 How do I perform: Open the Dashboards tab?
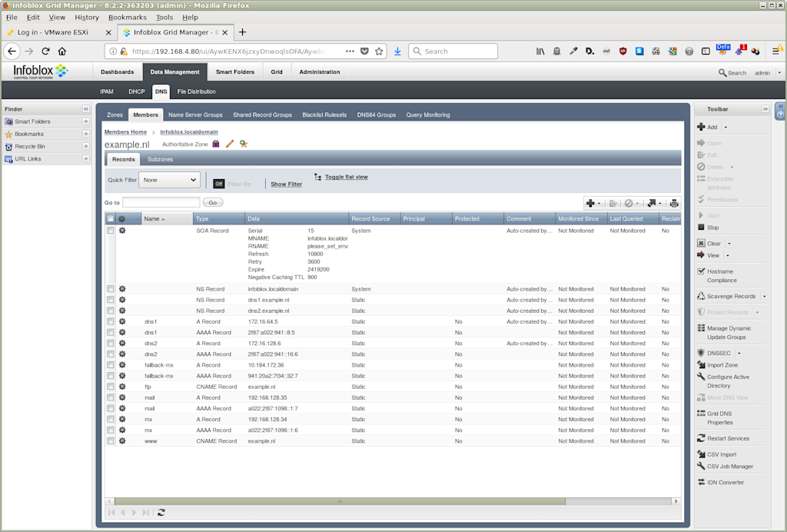118,71
